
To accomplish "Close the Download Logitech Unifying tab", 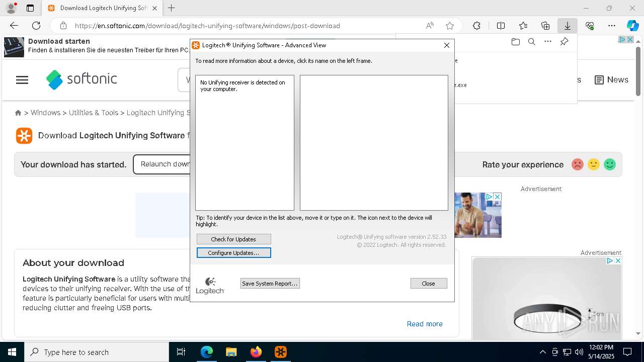I will point(154,8).
